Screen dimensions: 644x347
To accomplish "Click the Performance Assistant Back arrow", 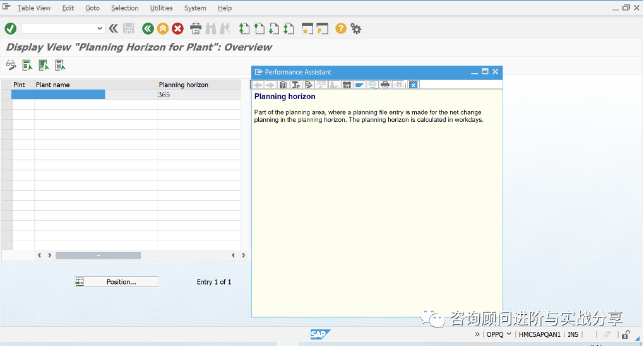I will tap(258, 85).
